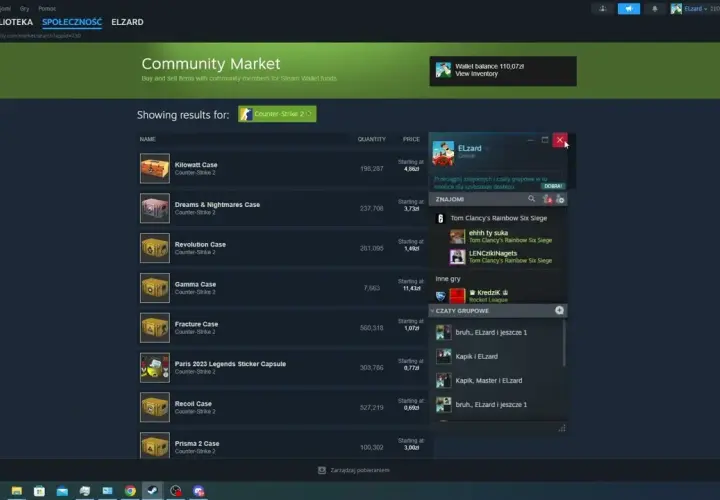Image resolution: width=720 pixels, height=500 pixels.
Task: Select the Prisma 2 Case listing name
Action: tap(197, 444)
